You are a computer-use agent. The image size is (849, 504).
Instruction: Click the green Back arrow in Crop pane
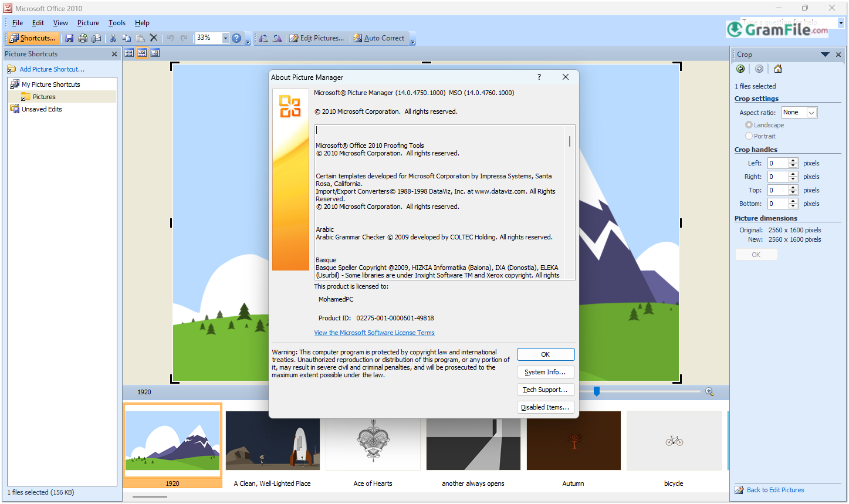(x=740, y=69)
